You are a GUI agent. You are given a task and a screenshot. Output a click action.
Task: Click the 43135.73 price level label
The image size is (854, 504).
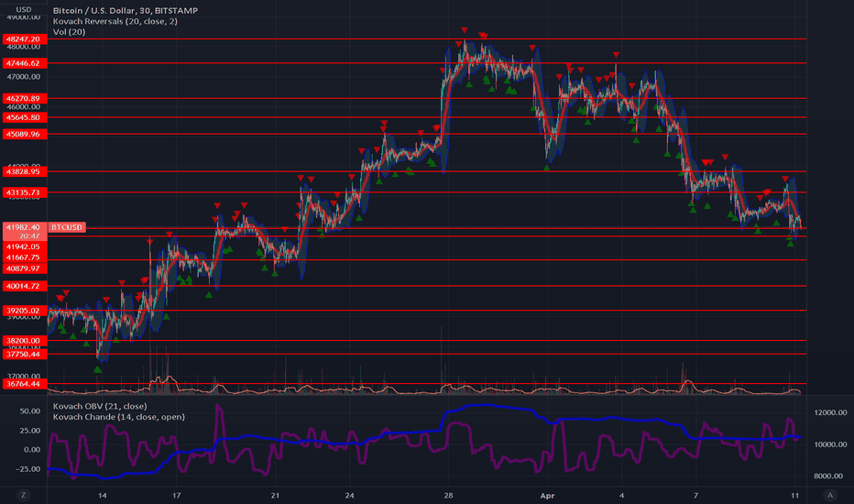click(x=25, y=192)
